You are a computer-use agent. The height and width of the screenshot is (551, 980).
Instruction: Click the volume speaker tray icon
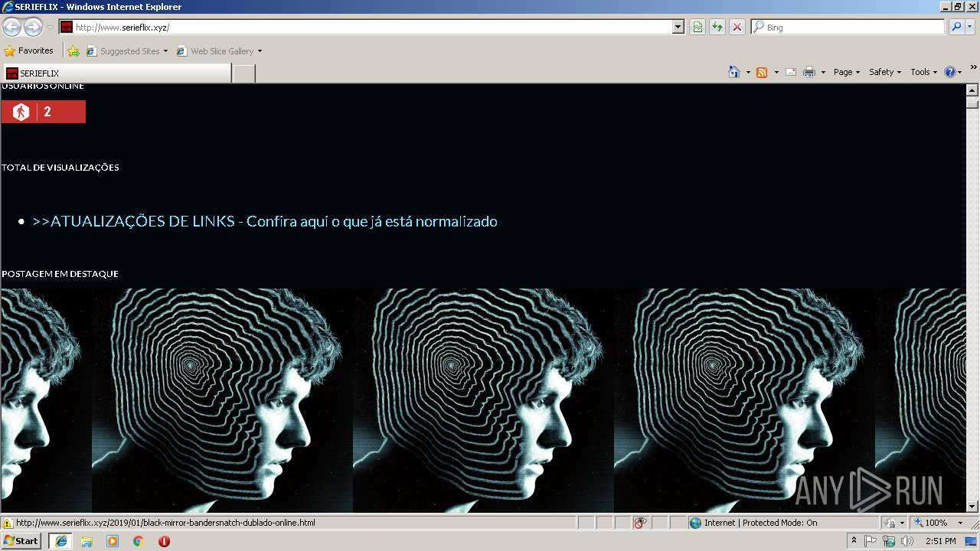[x=907, y=541]
